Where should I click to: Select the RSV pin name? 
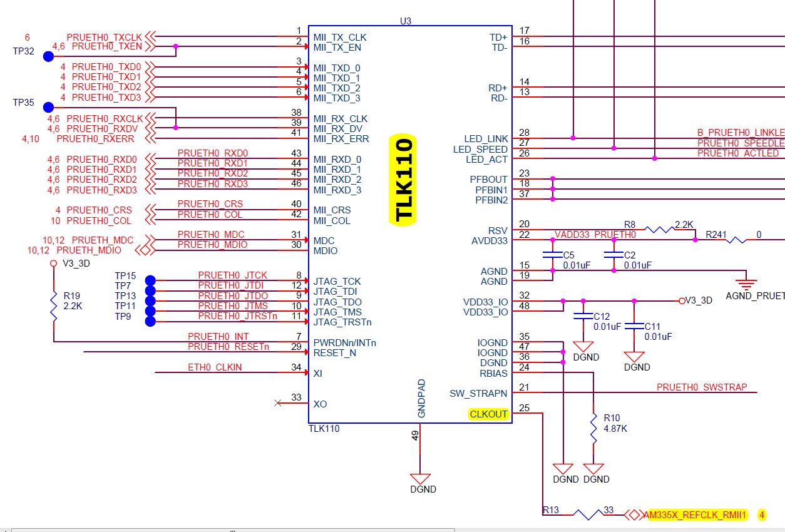(498, 231)
